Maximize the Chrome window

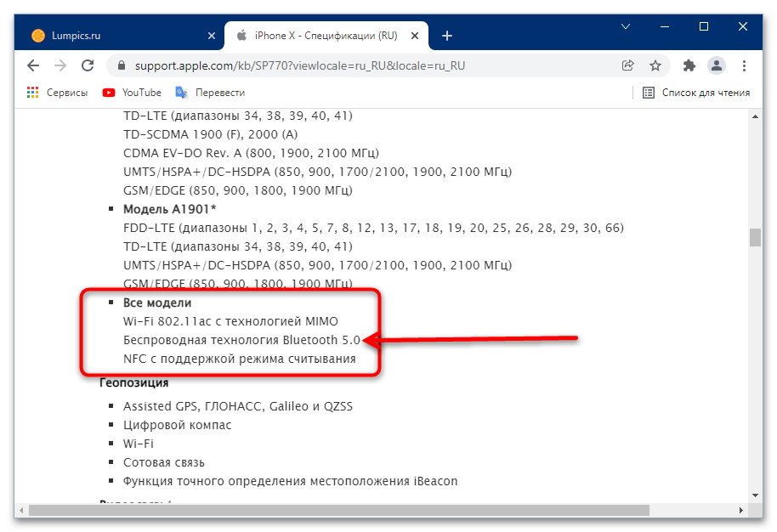click(704, 26)
